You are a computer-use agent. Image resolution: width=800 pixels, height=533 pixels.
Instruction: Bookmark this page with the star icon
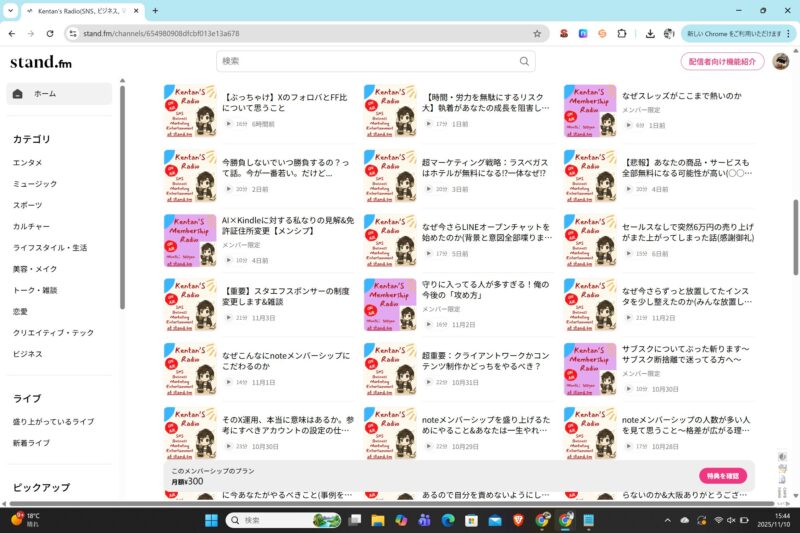coord(537,33)
